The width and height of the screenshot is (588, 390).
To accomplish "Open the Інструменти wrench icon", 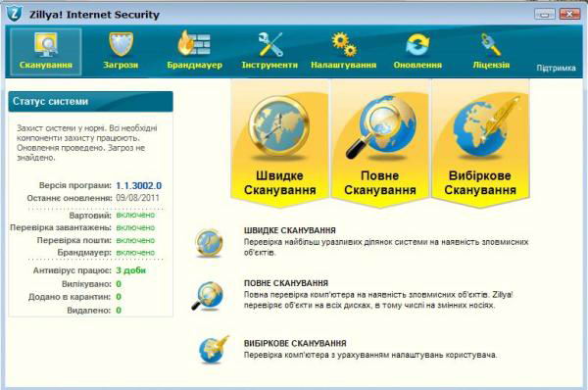I will tap(270, 44).
